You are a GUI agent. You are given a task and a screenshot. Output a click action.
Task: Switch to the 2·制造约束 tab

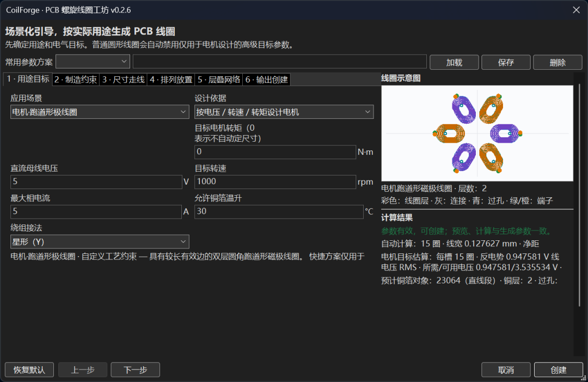pyautogui.click(x=76, y=80)
